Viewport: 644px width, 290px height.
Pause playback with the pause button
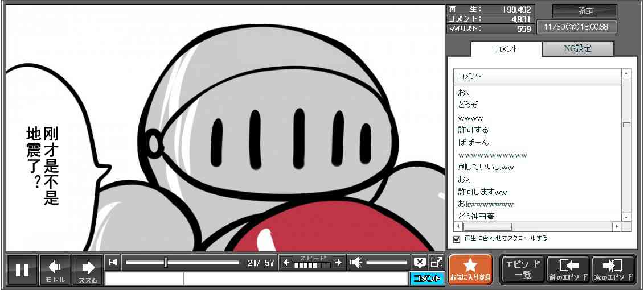23,270
